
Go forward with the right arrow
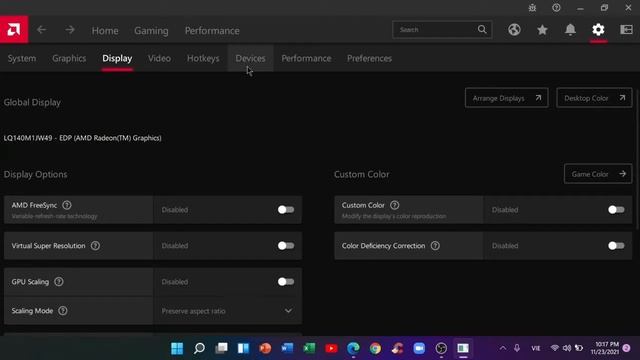70,30
